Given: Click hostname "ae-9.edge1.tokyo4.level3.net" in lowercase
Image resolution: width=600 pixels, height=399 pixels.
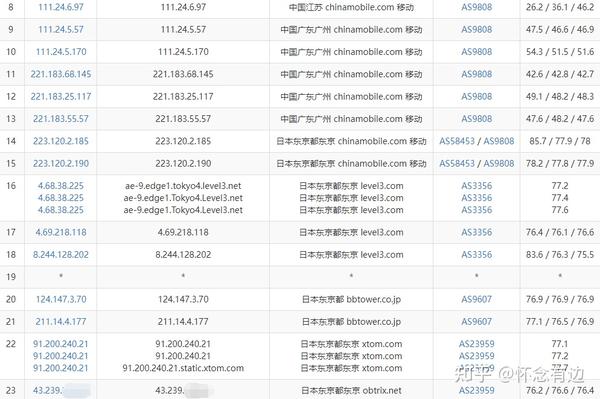Looking at the screenshot, I should pos(183,186).
